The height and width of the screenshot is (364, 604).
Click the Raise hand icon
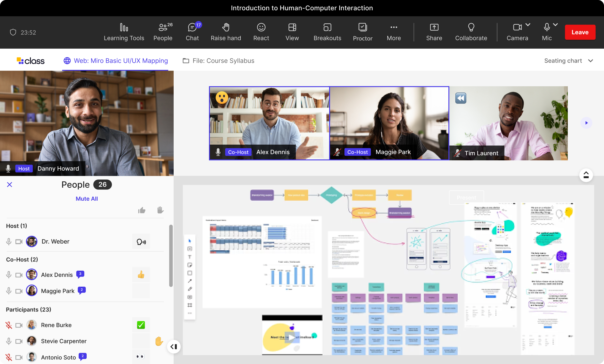pyautogui.click(x=226, y=28)
